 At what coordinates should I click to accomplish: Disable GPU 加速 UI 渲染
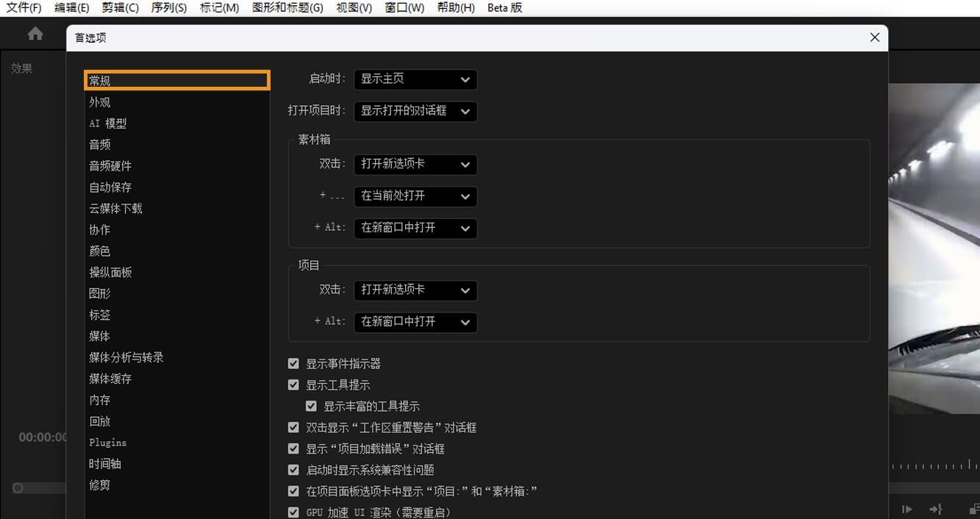[293, 511]
